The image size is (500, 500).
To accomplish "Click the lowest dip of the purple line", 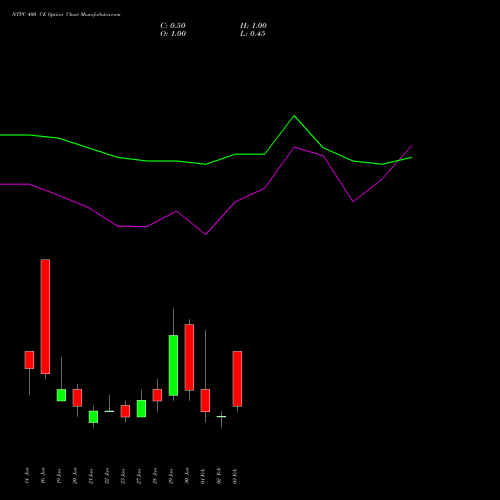I will (x=205, y=234).
